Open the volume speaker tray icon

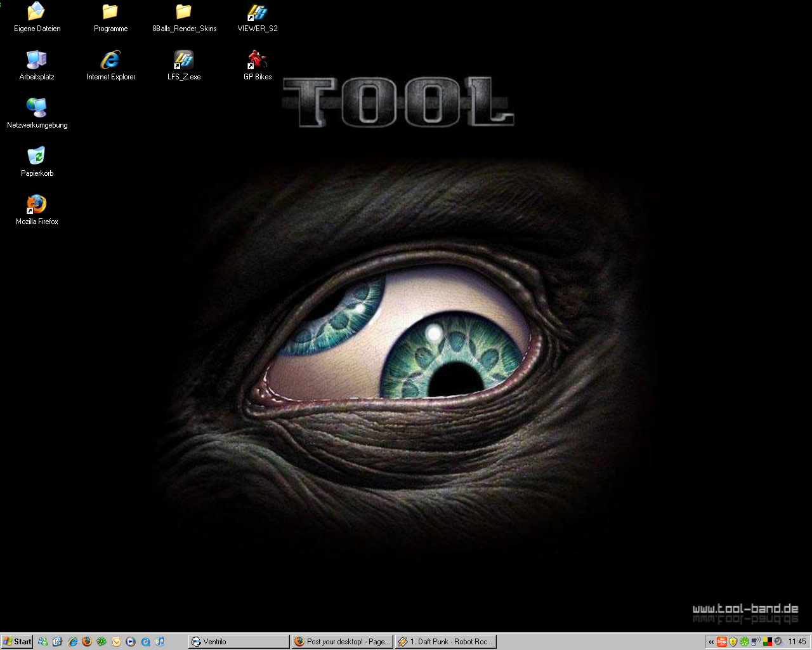click(x=778, y=642)
